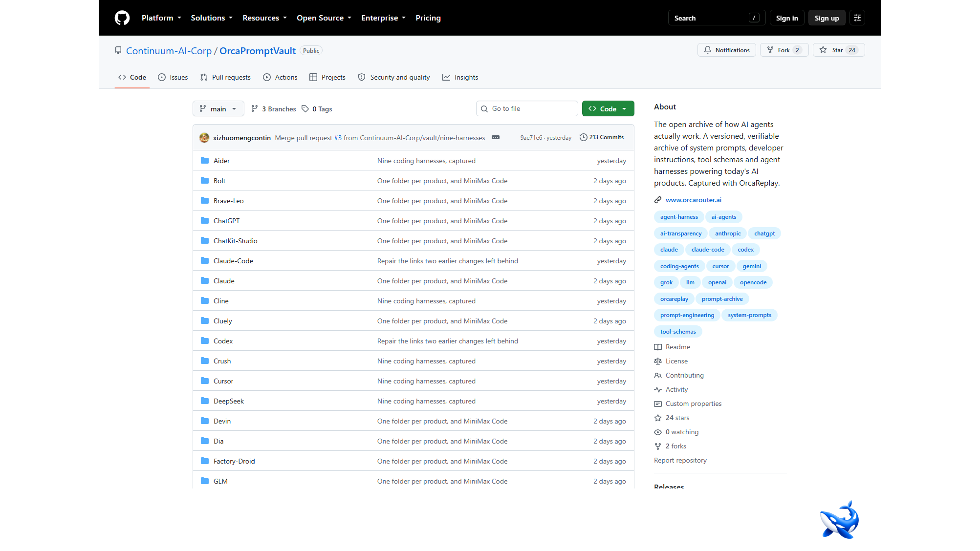The height and width of the screenshot is (551, 980).
Task: Click the GitHub logo icon
Action: tap(122, 18)
